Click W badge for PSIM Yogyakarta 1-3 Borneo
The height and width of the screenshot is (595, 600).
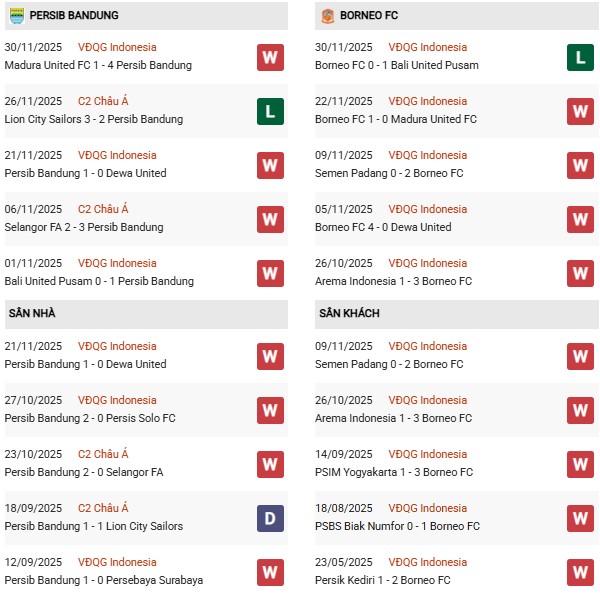pos(580,464)
